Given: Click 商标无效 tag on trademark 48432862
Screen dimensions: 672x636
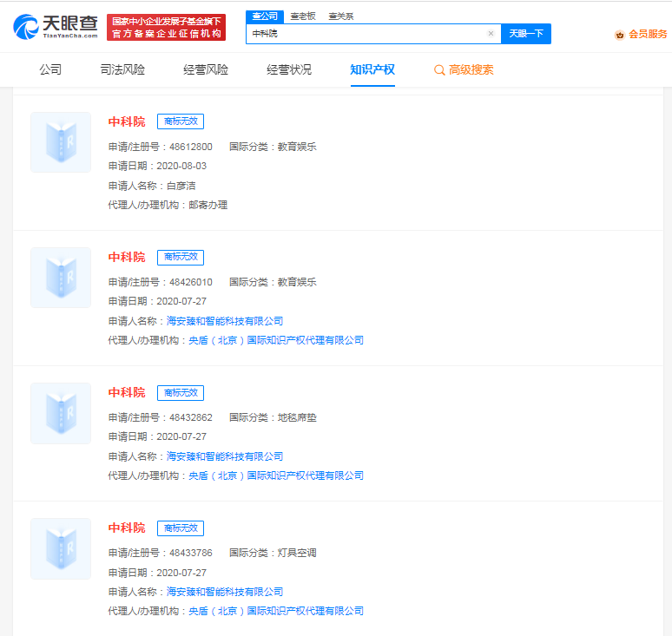Looking at the screenshot, I should point(181,393).
